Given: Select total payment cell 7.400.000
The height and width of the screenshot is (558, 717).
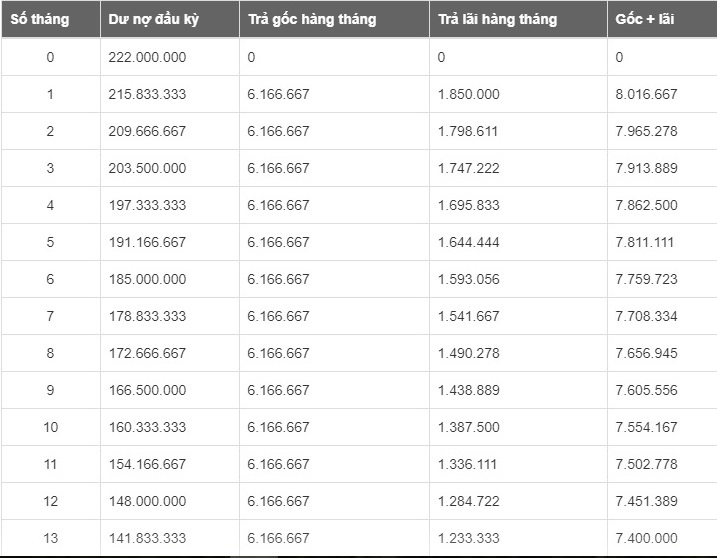Looking at the screenshot, I should pos(646,538).
